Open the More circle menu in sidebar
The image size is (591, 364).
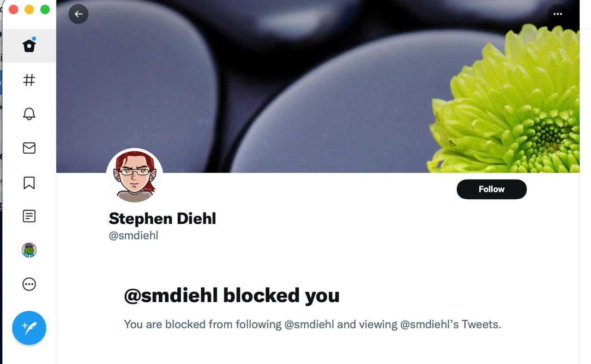tap(29, 284)
